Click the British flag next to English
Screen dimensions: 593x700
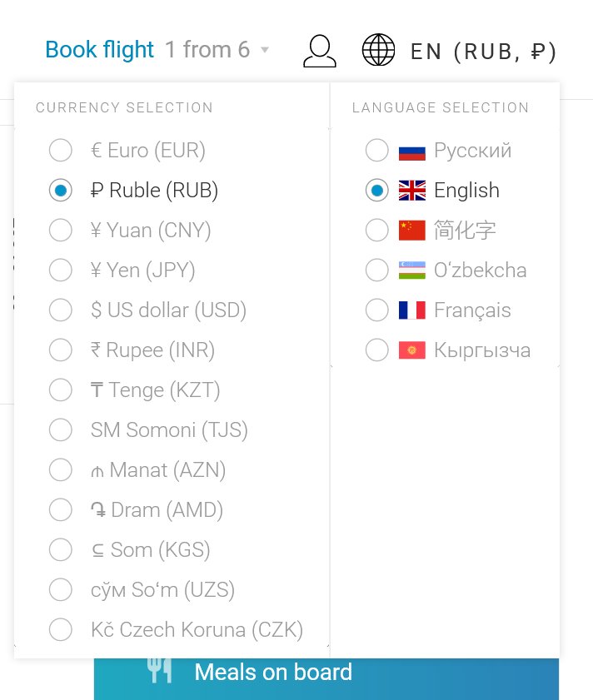point(411,190)
